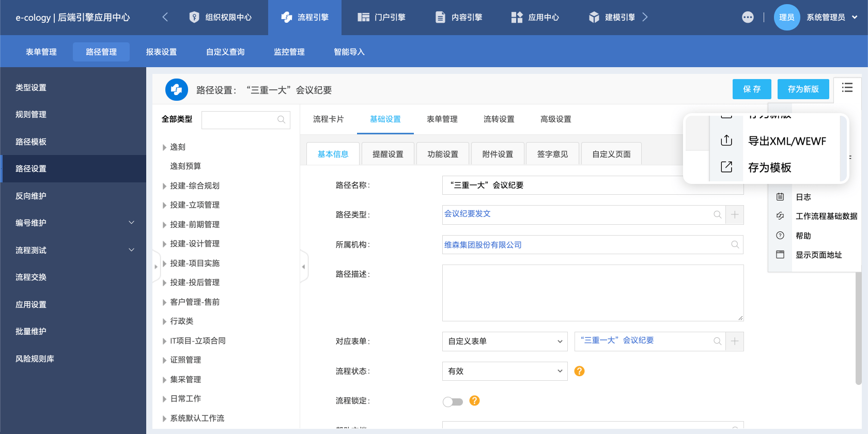Click the 理员 user avatar
This screenshot has width=868, height=434.
787,17
